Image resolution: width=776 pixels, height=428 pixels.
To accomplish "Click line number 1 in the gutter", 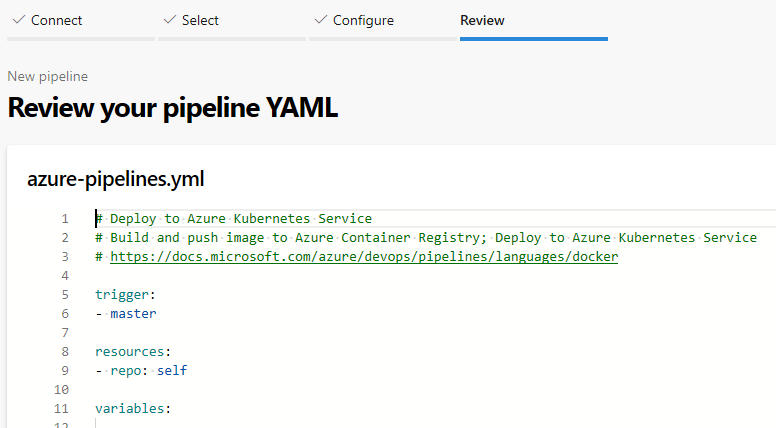I will coord(65,219).
